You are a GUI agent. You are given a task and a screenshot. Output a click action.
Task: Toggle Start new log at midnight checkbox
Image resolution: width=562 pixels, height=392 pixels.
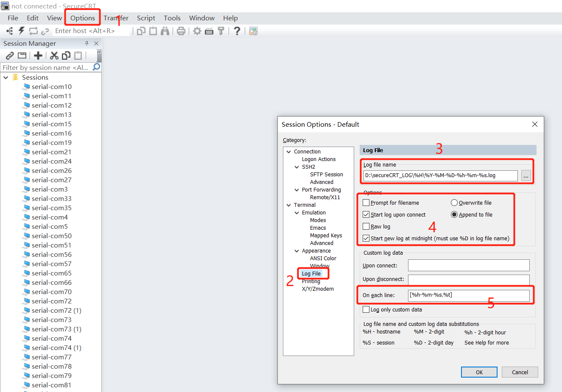click(366, 238)
